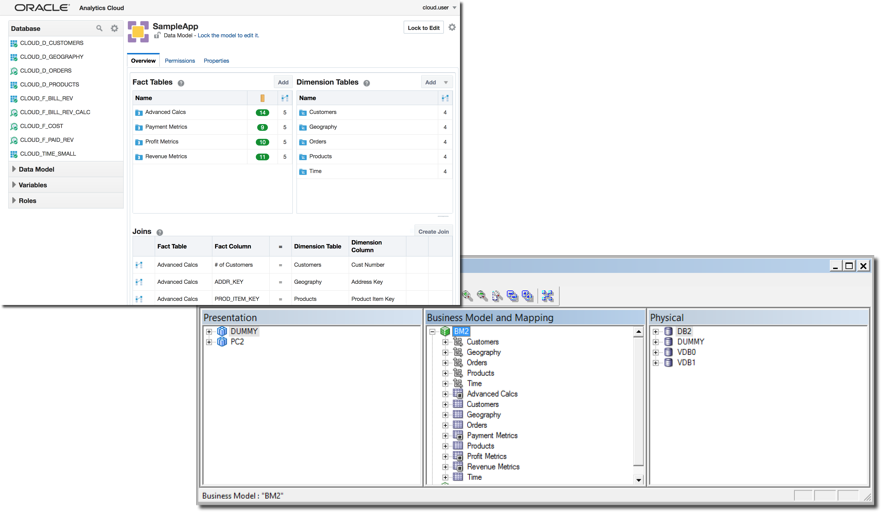Image resolution: width=884 pixels, height=512 pixels.
Task: Click the DB2 physical database cylinder icon
Action: 669,332
